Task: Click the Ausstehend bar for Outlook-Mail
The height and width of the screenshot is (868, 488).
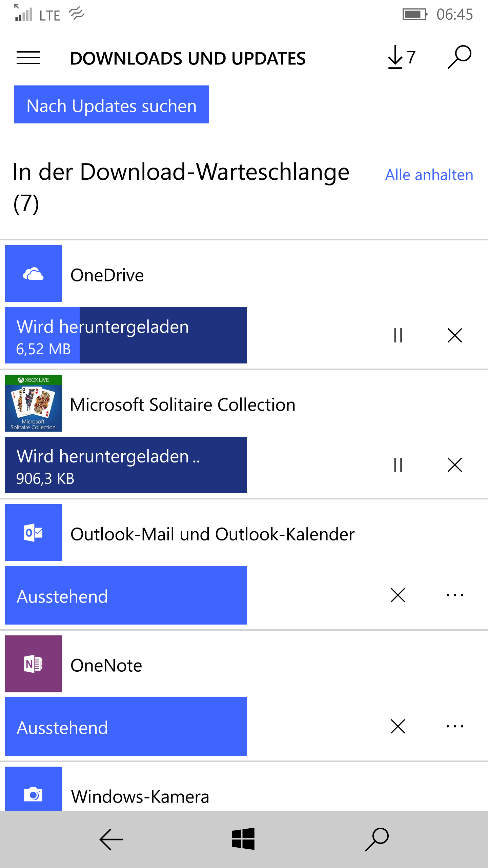Action: click(126, 595)
